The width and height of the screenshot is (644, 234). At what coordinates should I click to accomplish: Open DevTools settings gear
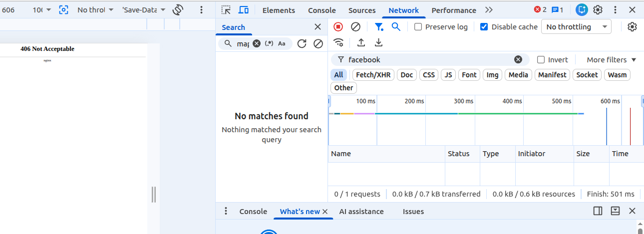[x=598, y=9]
